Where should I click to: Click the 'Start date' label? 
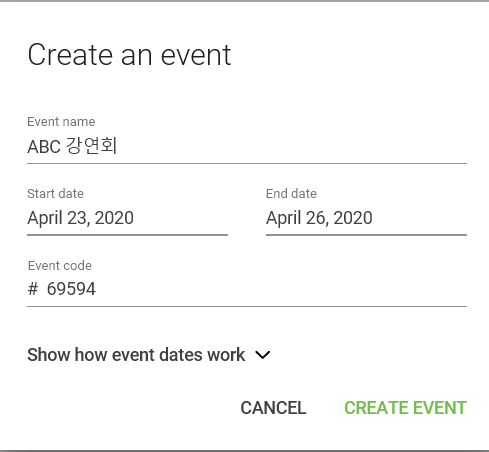point(55,194)
